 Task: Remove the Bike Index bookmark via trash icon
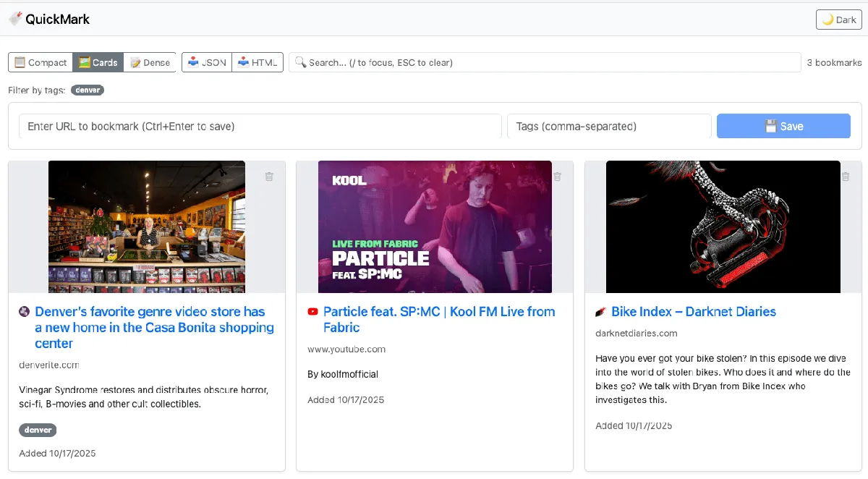click(845, 177)
